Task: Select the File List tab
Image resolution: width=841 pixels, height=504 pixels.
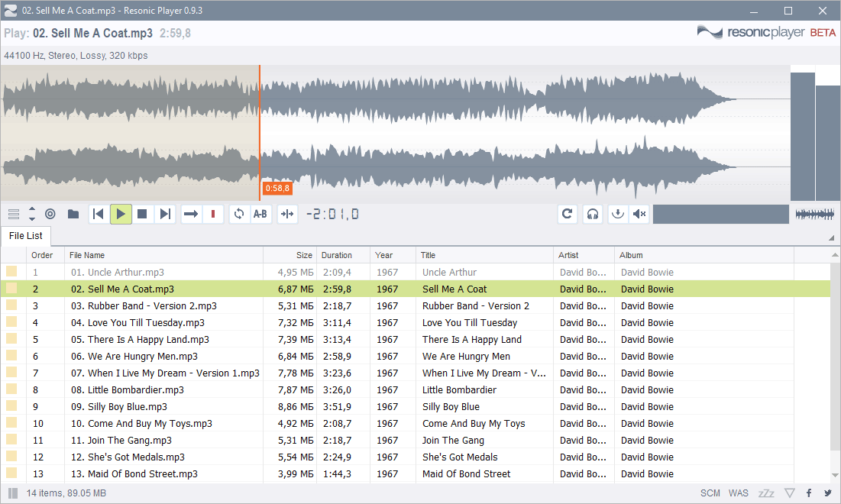Action: pyautogui.click(x=26, y=236)
